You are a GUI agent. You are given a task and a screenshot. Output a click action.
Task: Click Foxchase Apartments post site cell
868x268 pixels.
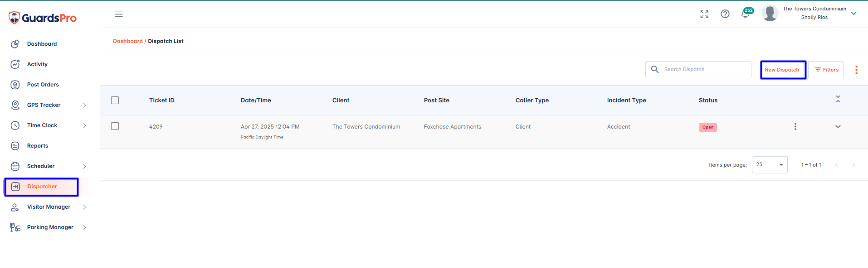coord(453,127)
